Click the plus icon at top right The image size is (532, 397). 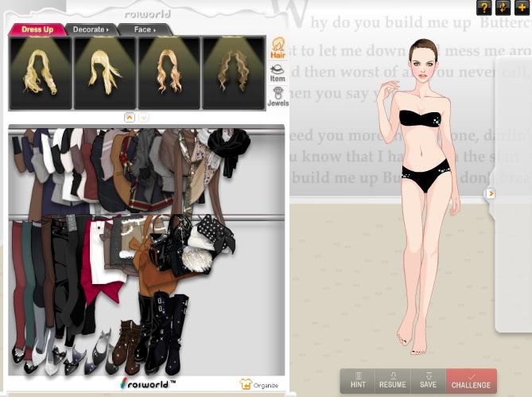click(522, 8)
